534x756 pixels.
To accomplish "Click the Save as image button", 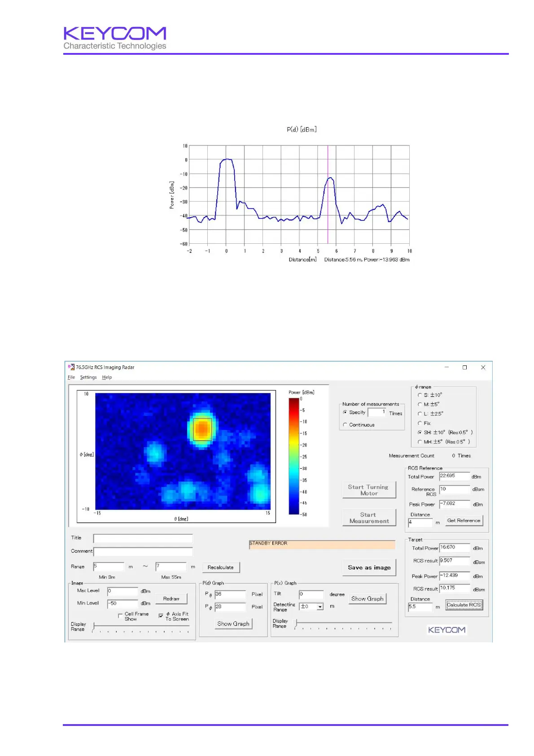I will 369,567.
